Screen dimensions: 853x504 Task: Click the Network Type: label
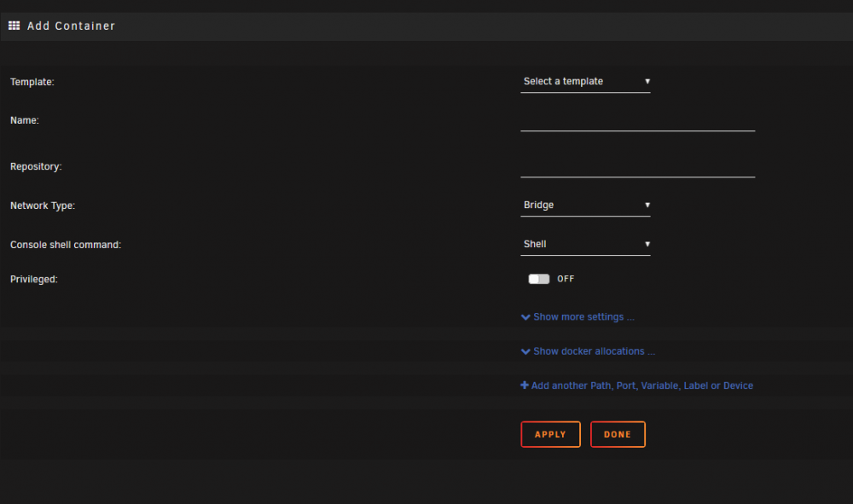tap(43, 206)
